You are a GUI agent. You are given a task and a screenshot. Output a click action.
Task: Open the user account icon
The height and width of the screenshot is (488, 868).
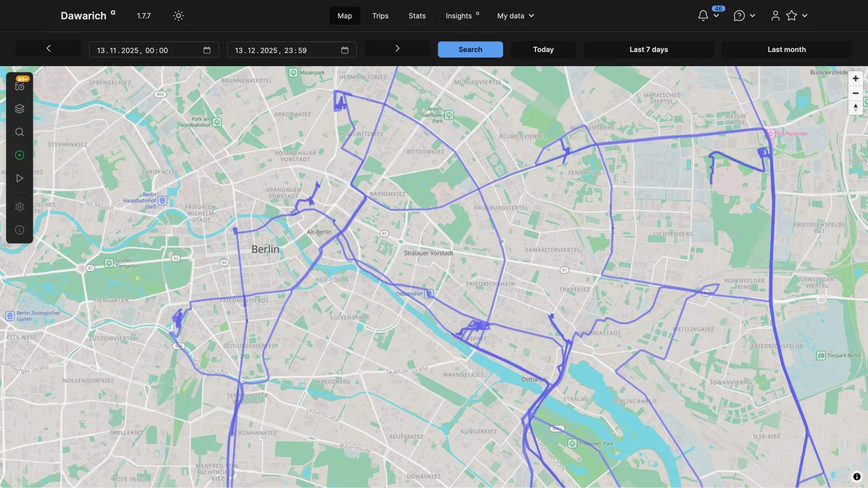775,16
